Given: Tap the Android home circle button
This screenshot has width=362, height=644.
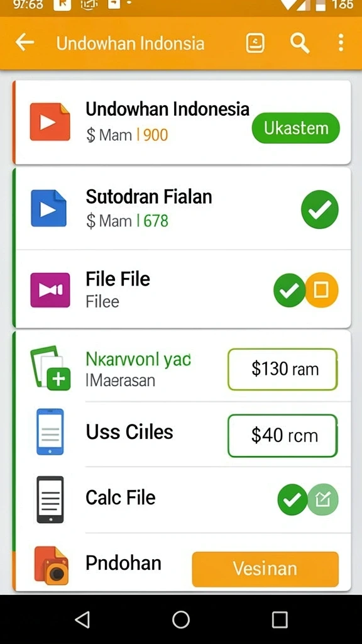Looking at the screenshot, I should (181, 619).
